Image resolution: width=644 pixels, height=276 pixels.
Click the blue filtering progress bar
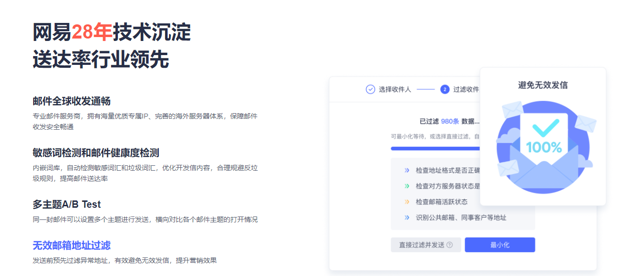435,148
